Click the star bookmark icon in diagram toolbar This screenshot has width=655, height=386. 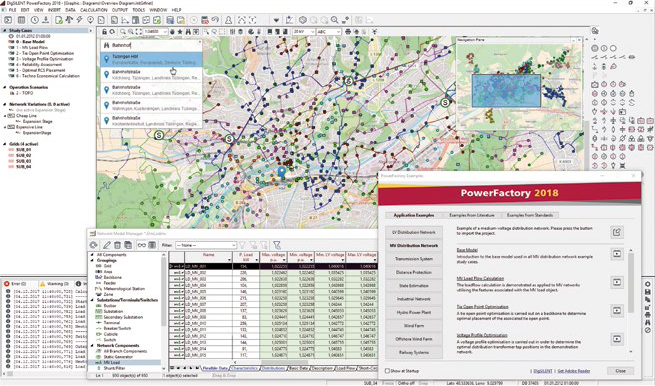click(180, 32)
